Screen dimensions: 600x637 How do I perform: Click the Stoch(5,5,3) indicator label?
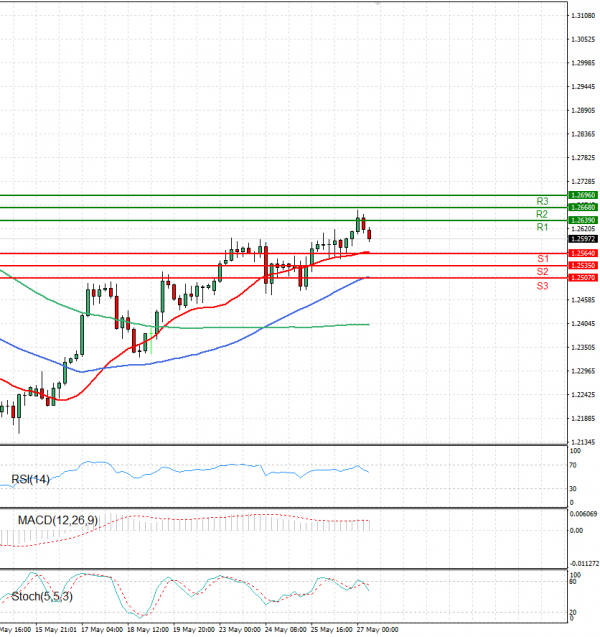coord(42,596)
